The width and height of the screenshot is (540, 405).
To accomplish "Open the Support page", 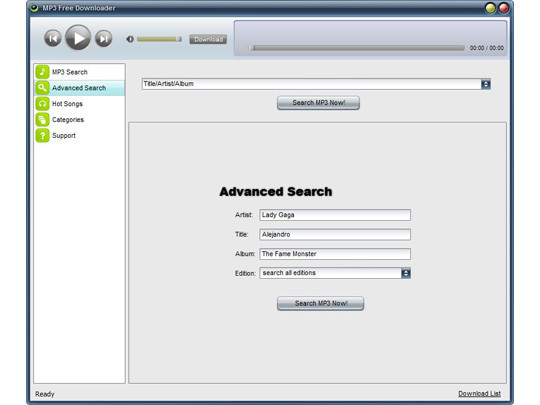I will point(80,135).
